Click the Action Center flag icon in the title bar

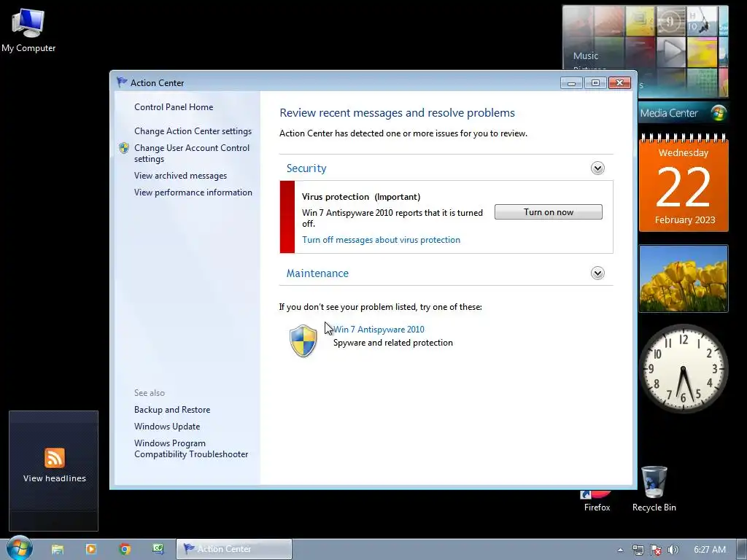(122, 82)
